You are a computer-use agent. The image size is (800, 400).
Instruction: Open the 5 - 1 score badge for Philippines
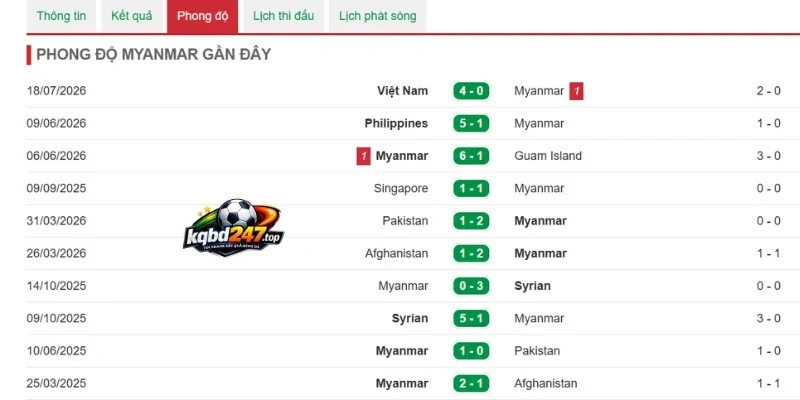(x=471, y=123)
